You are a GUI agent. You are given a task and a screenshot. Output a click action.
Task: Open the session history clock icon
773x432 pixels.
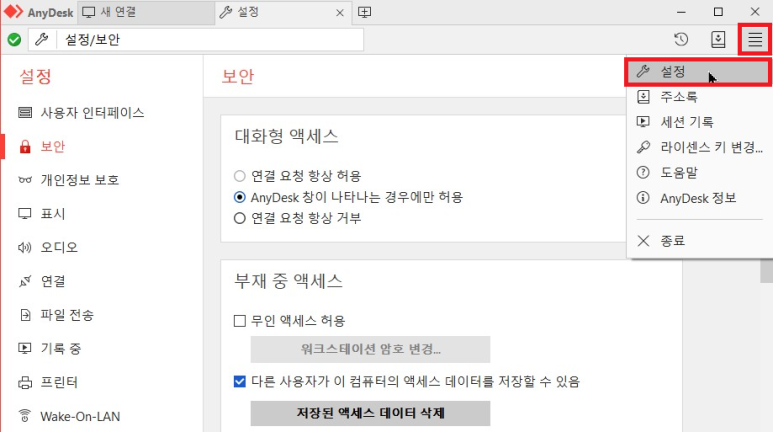(x=681, y=39)
